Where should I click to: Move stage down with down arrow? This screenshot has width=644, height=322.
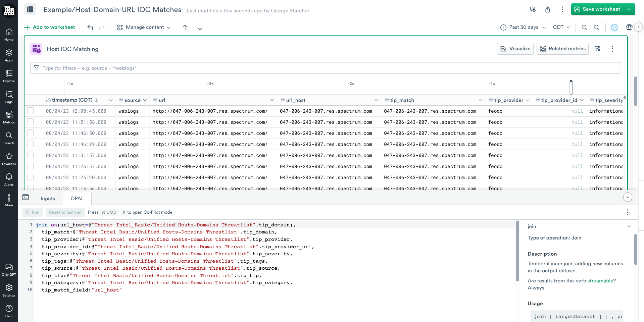200,28
